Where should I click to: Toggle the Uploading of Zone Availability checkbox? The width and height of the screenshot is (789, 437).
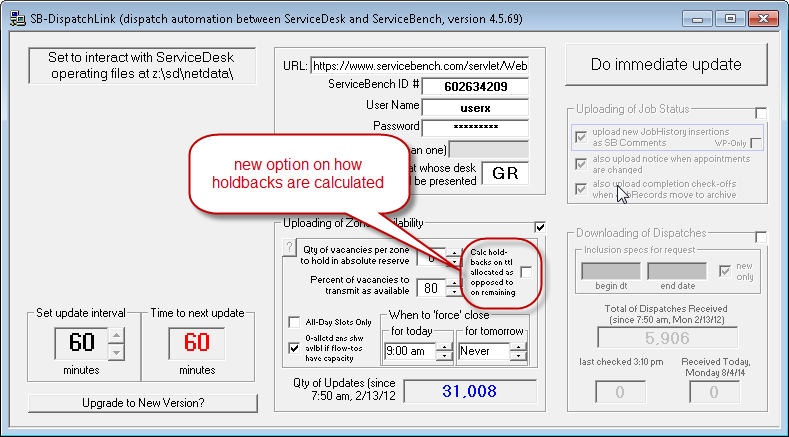[x=541, y=227]
